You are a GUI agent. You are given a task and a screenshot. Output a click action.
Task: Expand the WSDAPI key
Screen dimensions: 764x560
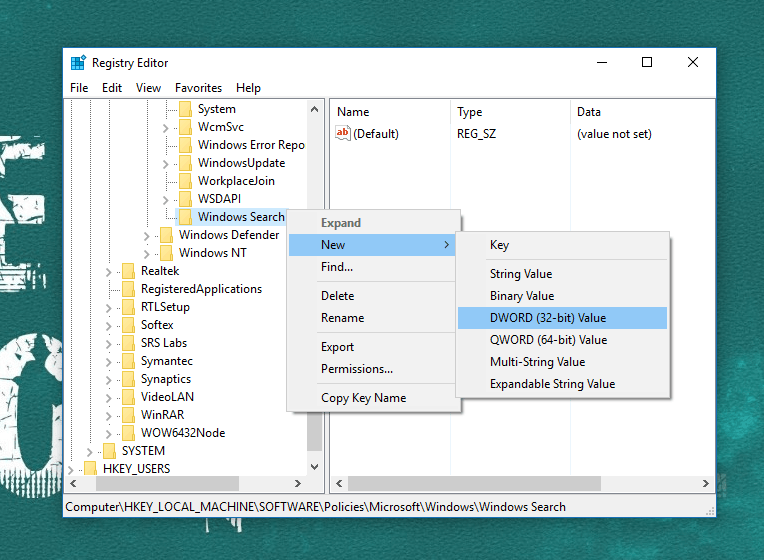pyautogui.click(x=166, y=200)
